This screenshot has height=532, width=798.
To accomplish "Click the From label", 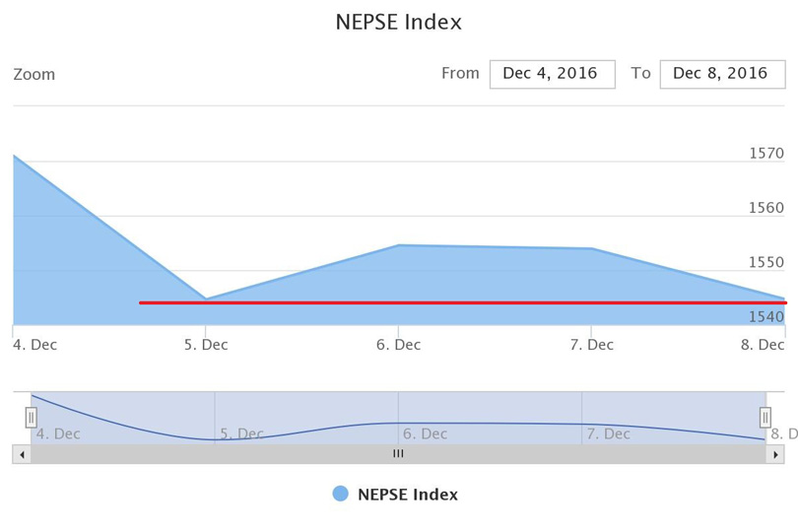I will 460,73.
